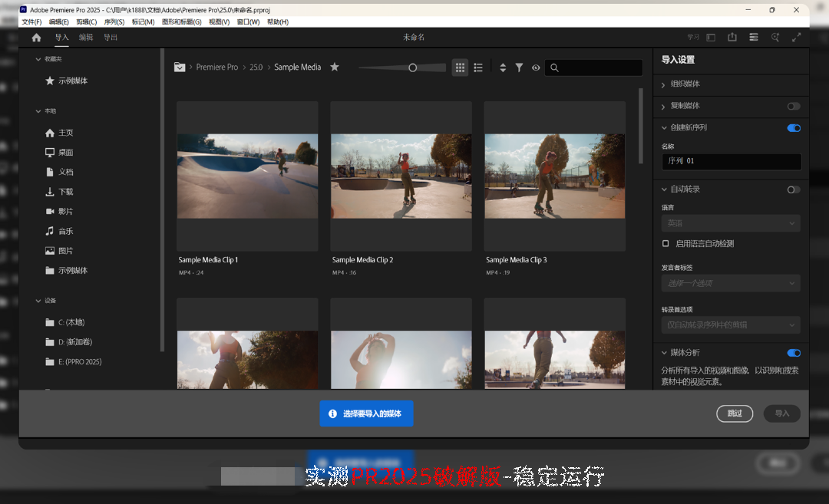Go to 25.0 breadcrumb folder
829x504 pixels.
pyautogui.click(x=256, y=67)
